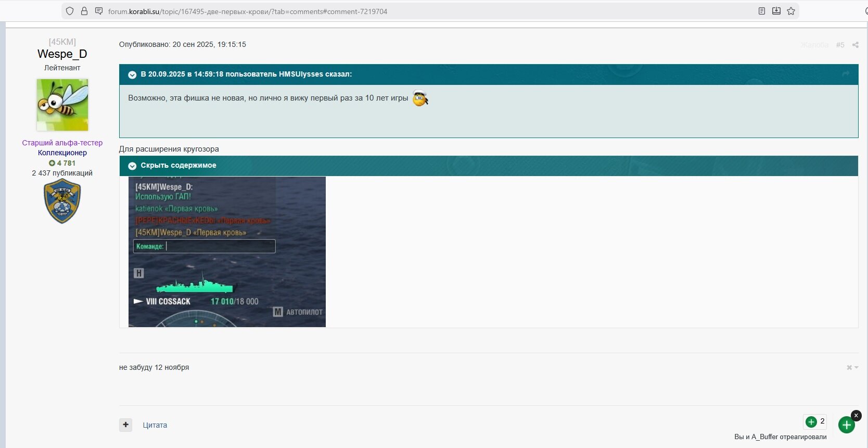Open the clan emblem badge under the profile
This screenshot has height=448, width=868.
(62, 201)
